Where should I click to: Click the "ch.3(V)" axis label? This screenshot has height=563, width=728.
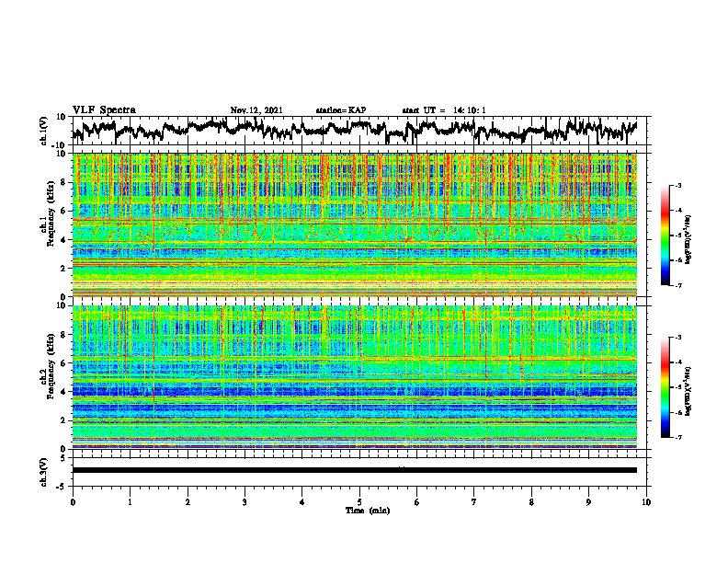(x=44, y=472)
